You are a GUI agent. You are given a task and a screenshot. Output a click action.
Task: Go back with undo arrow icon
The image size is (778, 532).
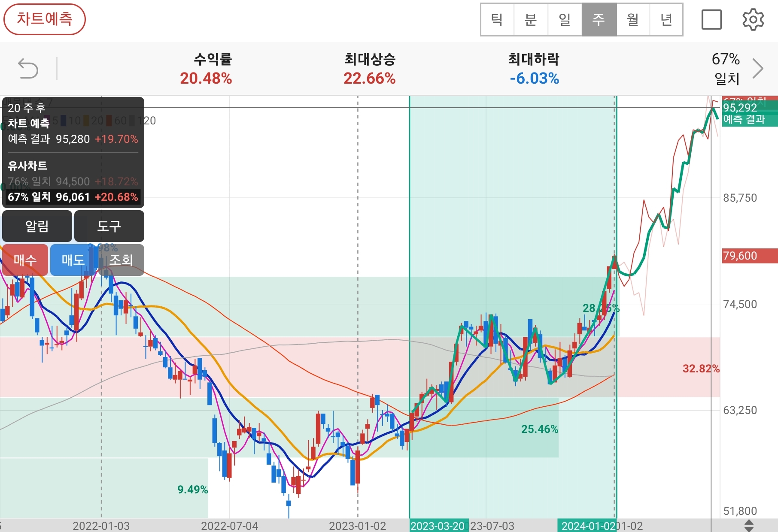[x=28, y=69]
